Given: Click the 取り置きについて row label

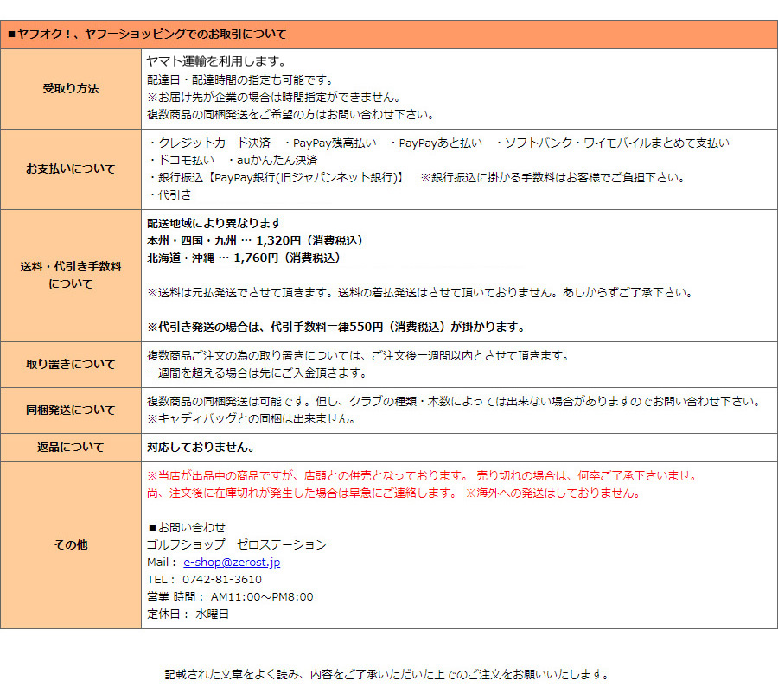Looking at the screenshot, I should coord(71,364).
